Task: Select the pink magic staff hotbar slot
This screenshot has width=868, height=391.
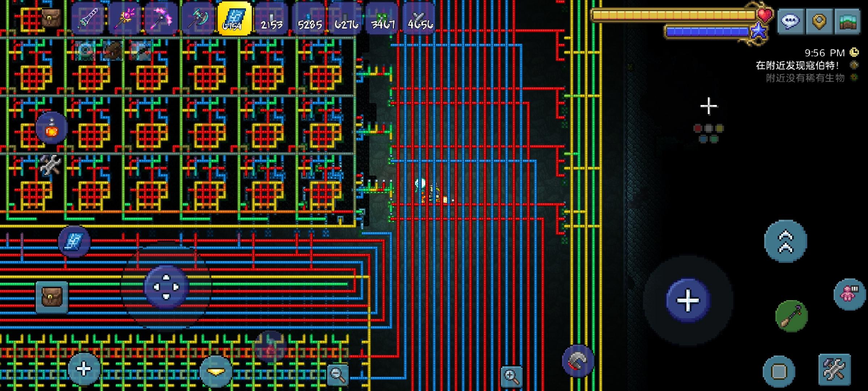Action: point(124,19)
